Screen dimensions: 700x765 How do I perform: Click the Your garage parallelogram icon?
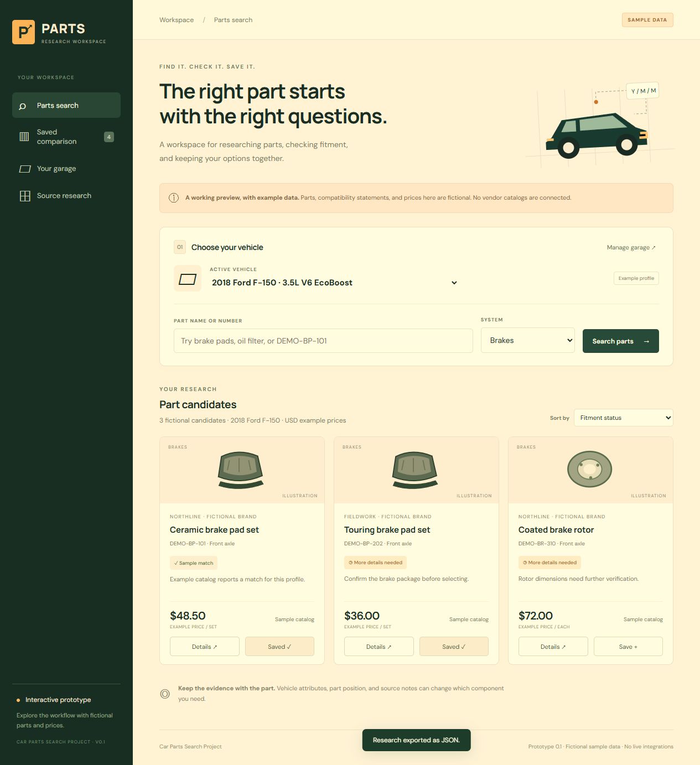(25, 169)
